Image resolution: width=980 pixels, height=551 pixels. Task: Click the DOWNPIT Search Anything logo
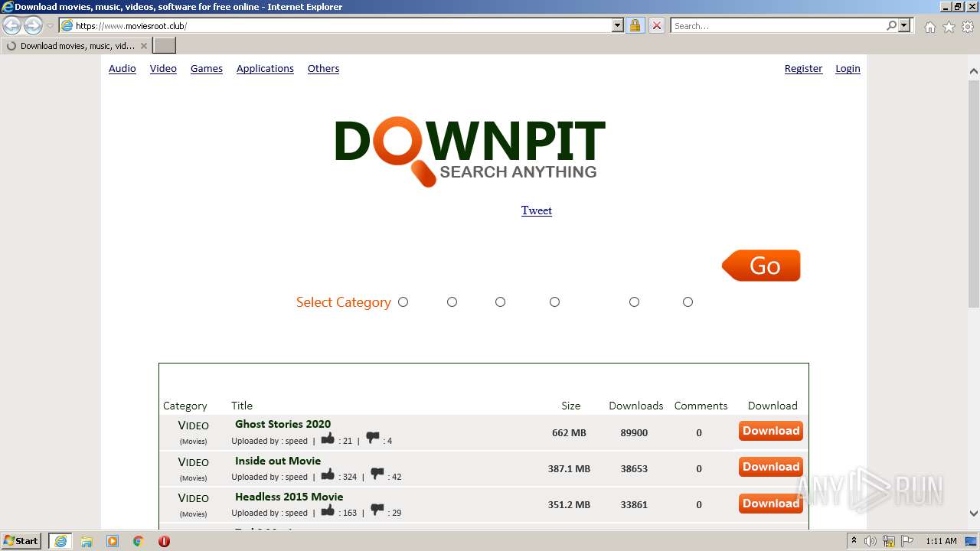pyautogui.click(x=469, y=152)
